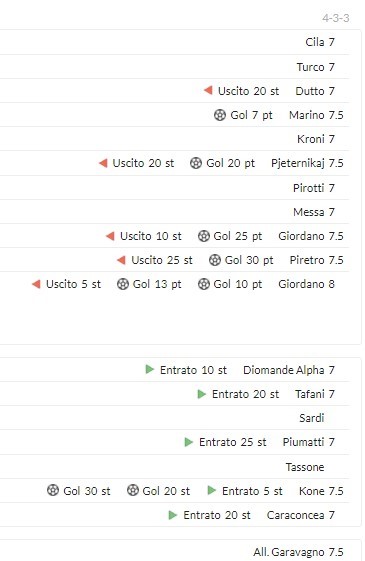Click the red arrow beside Uscito 10 st
The height and width of the screenshot is (561, 365).
coord(110,236)
